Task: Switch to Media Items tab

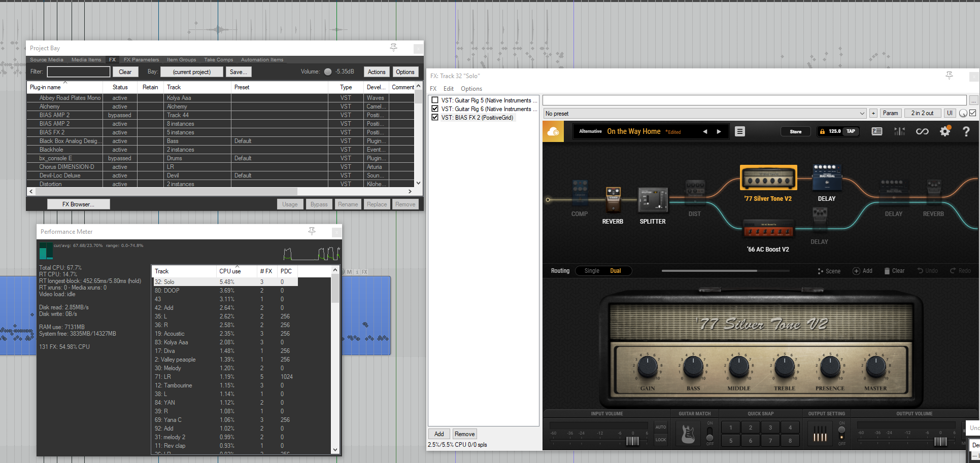Action: click(86, 60)
